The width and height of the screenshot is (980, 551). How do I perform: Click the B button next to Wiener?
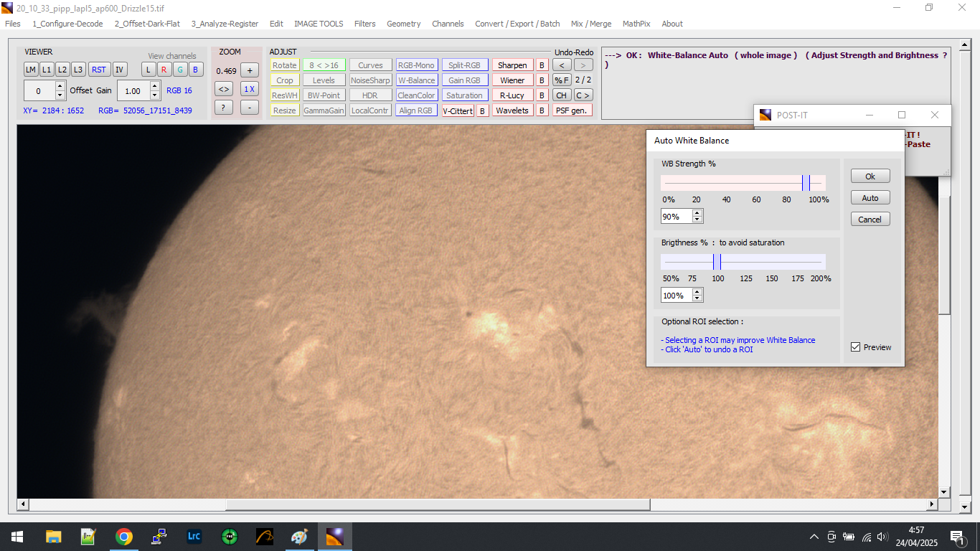(542, 80)
